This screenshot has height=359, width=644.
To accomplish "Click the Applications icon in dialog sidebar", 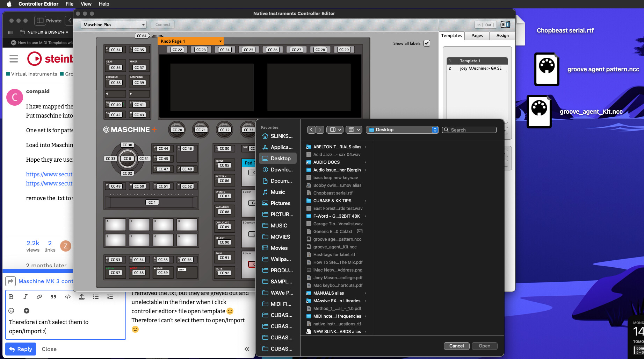I will tap(265, 147).
